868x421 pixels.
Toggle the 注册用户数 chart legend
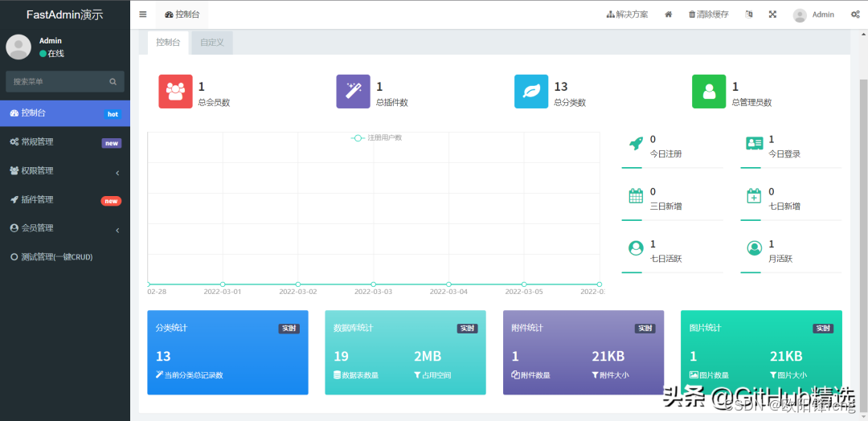click(376, 137)
